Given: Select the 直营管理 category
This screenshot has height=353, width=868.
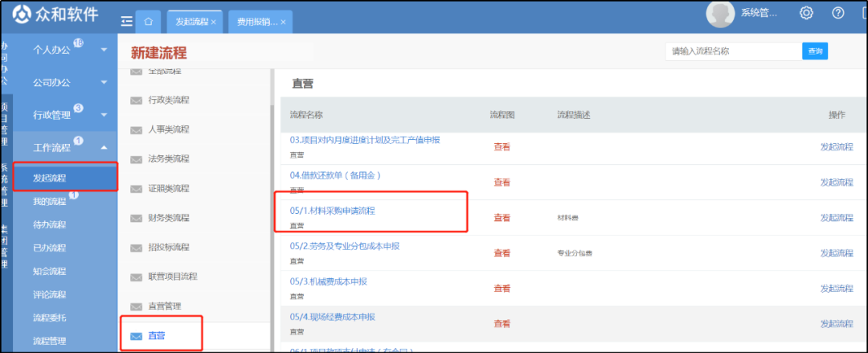Looking at the screenshot, I should (x=165, y=306).
